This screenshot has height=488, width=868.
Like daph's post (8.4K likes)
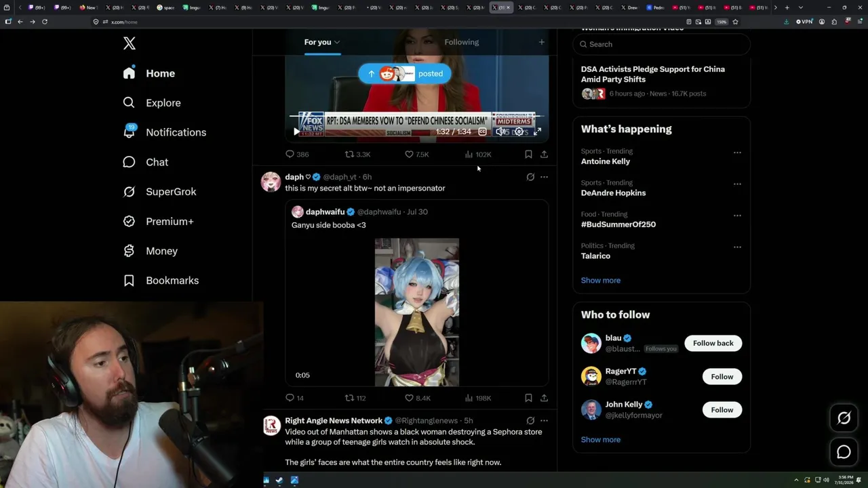pos(418,399)
